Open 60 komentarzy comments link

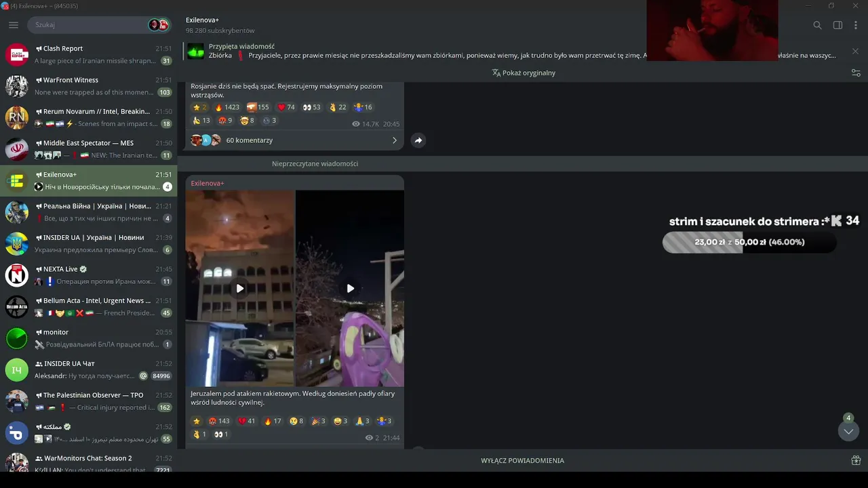pyautogui.click(x=249, y=140)
